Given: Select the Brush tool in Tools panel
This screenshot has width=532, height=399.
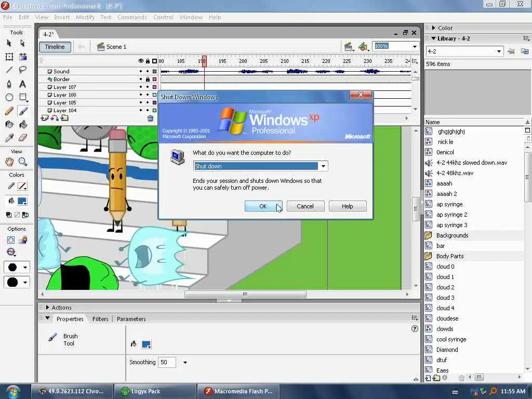Looking at the screenshot, I should click(x=23, y=111).
